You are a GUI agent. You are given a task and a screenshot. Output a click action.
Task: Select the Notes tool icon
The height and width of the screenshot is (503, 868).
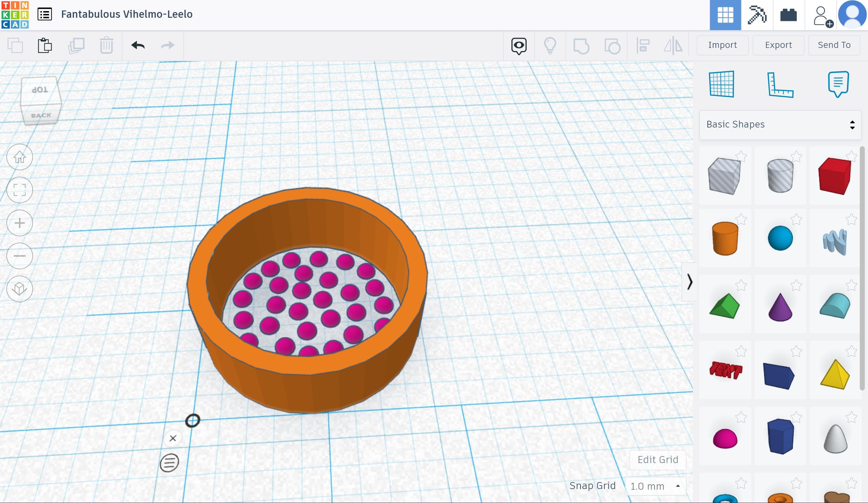(x=838, y=84)
